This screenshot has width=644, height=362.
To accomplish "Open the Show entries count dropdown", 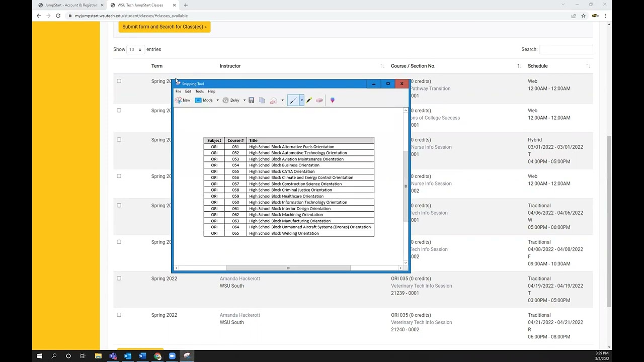I will [135, 49].
